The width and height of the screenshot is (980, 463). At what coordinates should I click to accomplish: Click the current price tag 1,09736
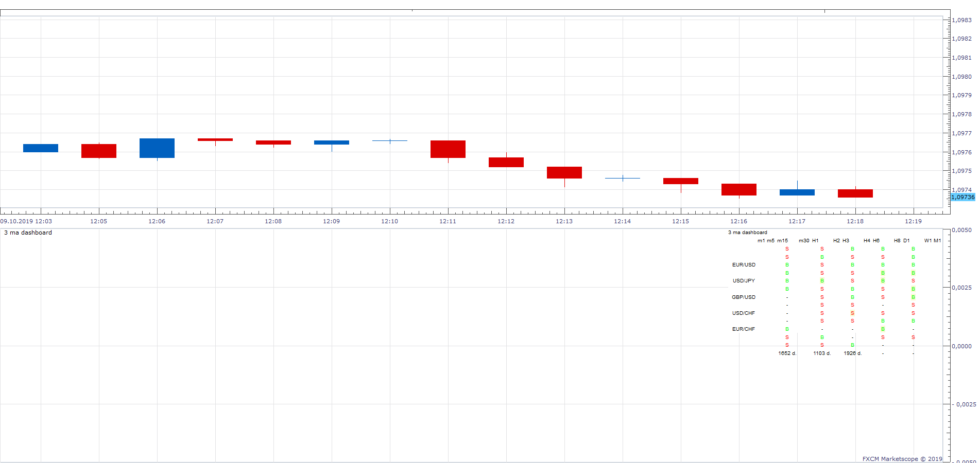[x=962, y=197]
